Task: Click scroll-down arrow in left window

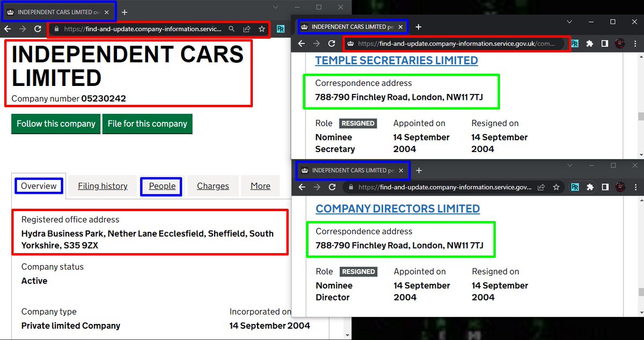Action: click(x=348, y=335)
